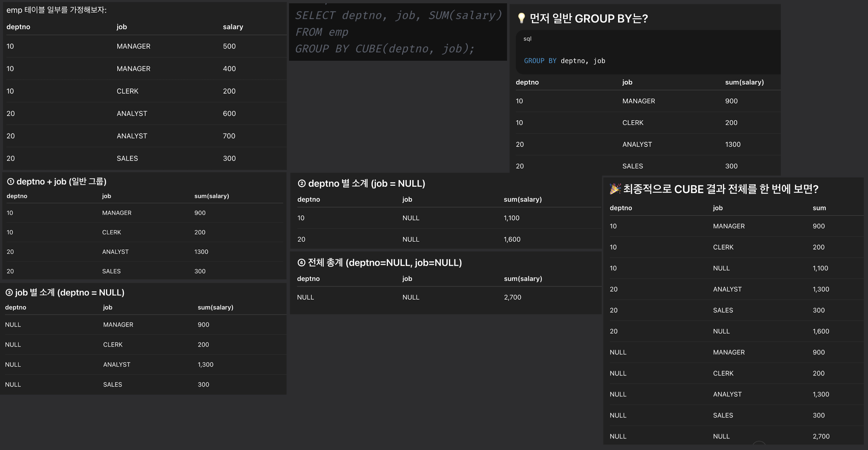
Task: Click the circled 2 before deptno 별 소계
Action: click(x=302, y=183)
